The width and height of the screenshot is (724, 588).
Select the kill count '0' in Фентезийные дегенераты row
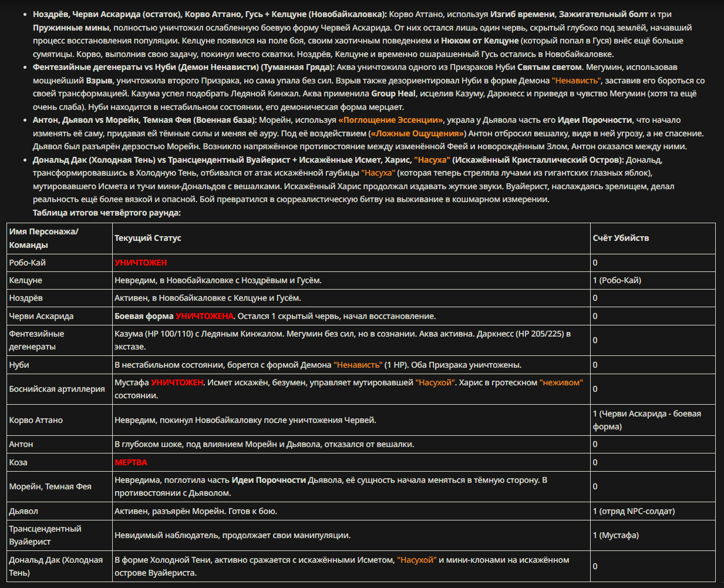(x=653, y=340)
